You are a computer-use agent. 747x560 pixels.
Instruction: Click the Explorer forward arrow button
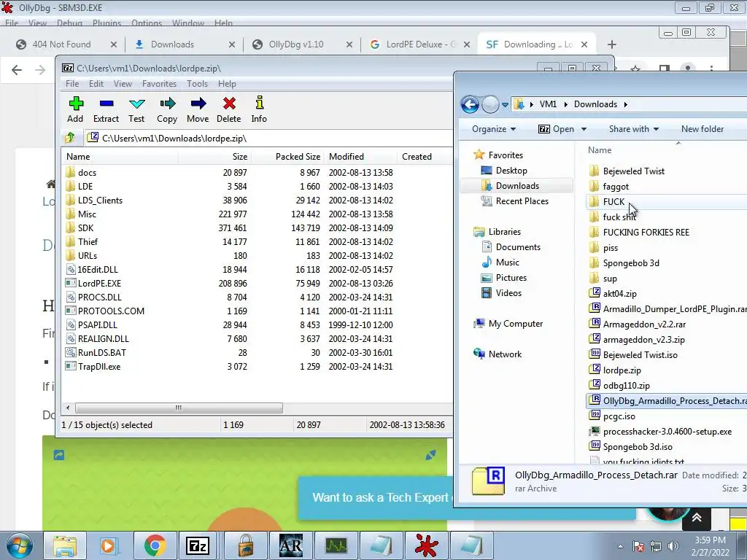pos(490,104)
